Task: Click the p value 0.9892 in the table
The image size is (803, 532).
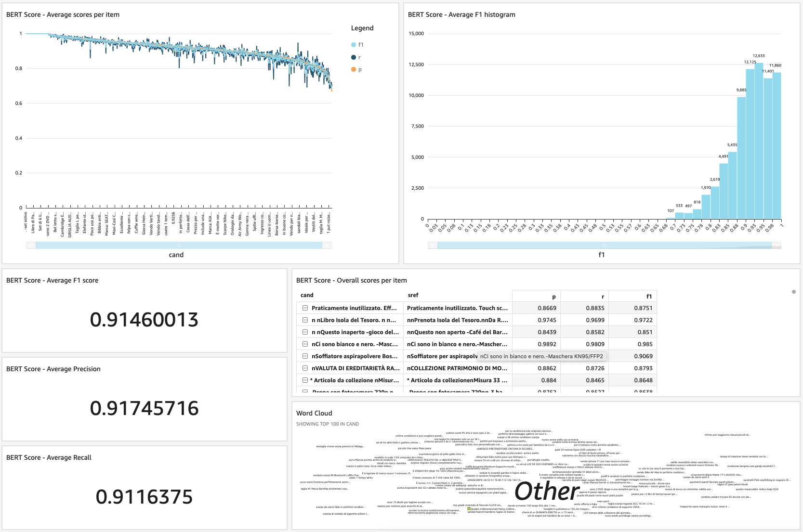Action: (x=547, y=344)
